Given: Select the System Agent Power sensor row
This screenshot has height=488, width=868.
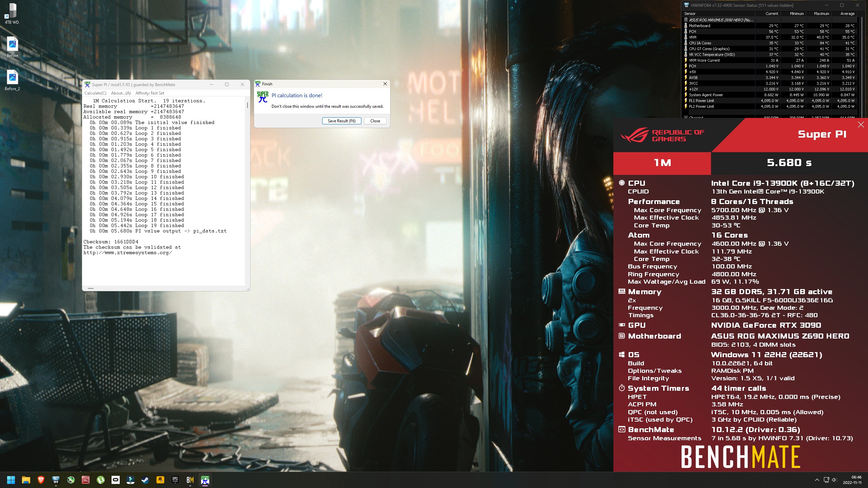Looking at the screenshot, I should point(770,95).
